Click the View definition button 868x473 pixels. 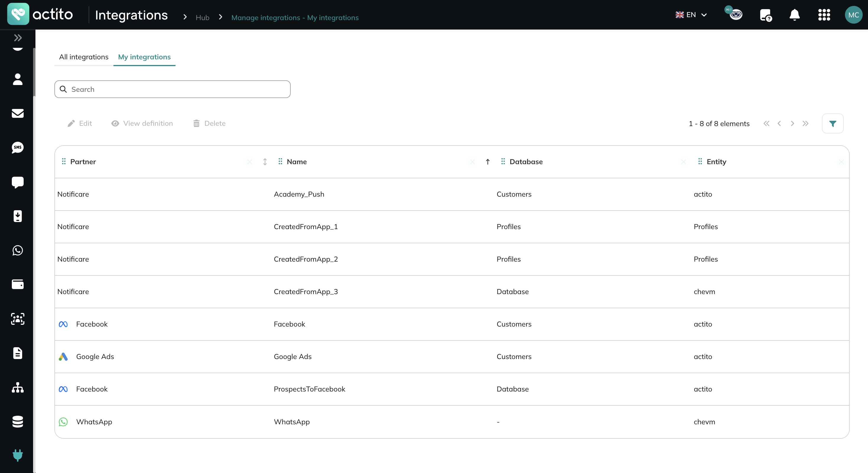[142, 123]
